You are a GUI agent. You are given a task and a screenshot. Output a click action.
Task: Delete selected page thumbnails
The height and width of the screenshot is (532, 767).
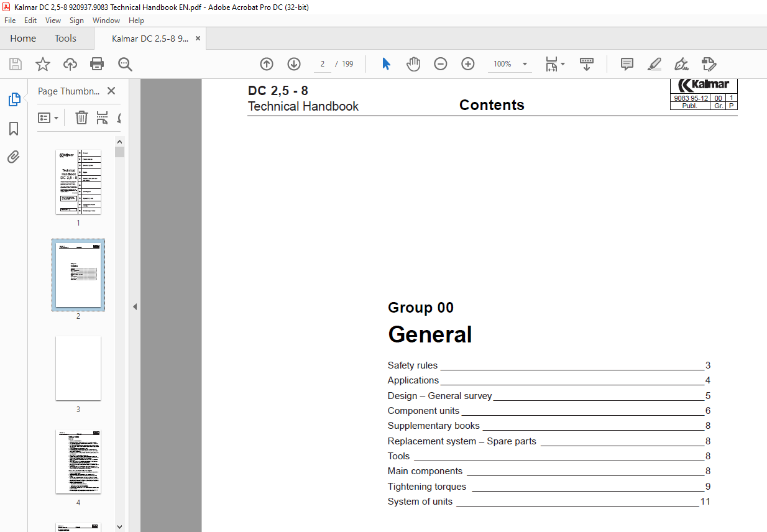coord(81,117)
